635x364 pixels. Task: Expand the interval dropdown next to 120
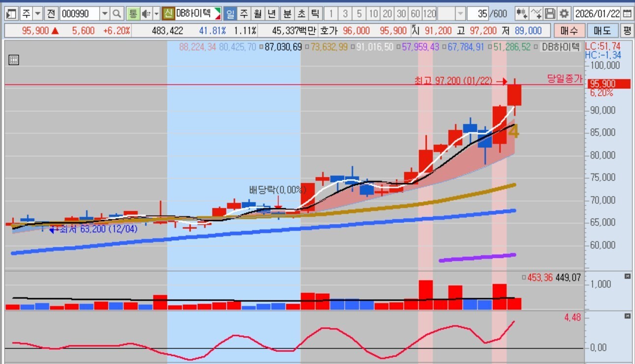(460, 14)
